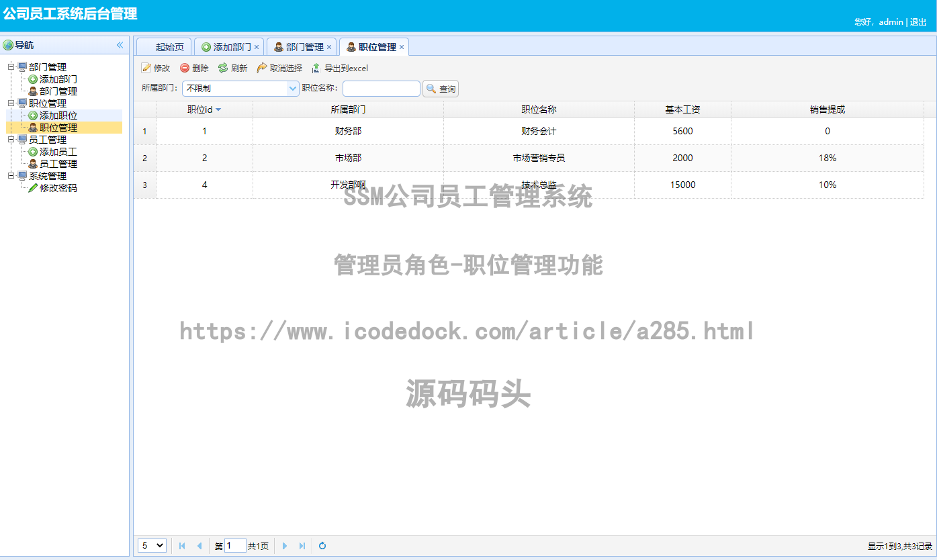Screen dimensions: 937x560
Task: Collapse the 员工管理 tree node
Action: point(11,140)
